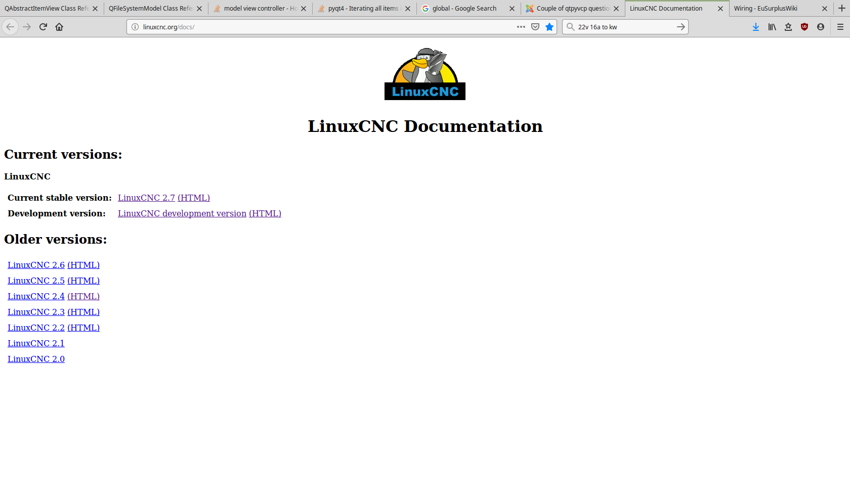The height and width of the screenshot is (504, 850).
Task: Close the Couple of qtpyvcp questions tab
Action: point(616,9)
